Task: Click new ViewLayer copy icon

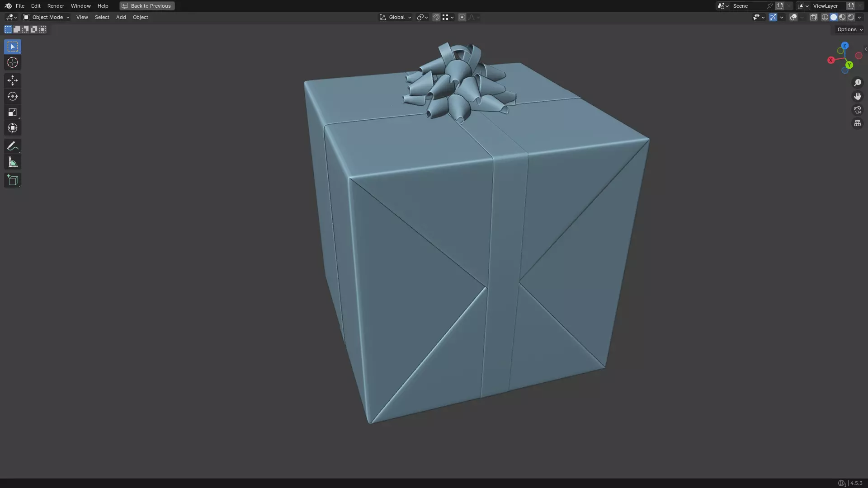Action: [851, 6]
